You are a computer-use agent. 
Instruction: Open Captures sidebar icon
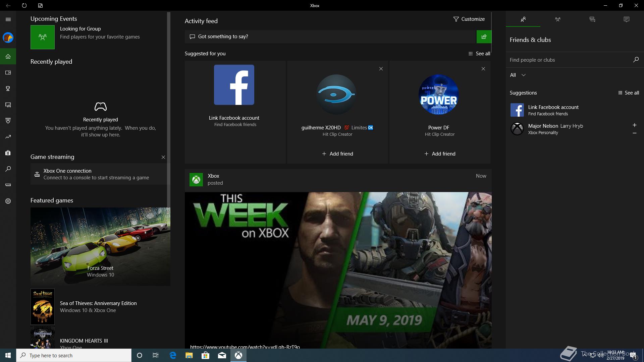pyautogui.click(x=8, y=105)
